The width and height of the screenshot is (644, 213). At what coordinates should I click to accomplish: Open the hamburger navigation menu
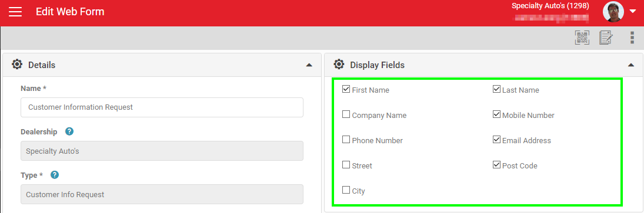click(15, 12)
